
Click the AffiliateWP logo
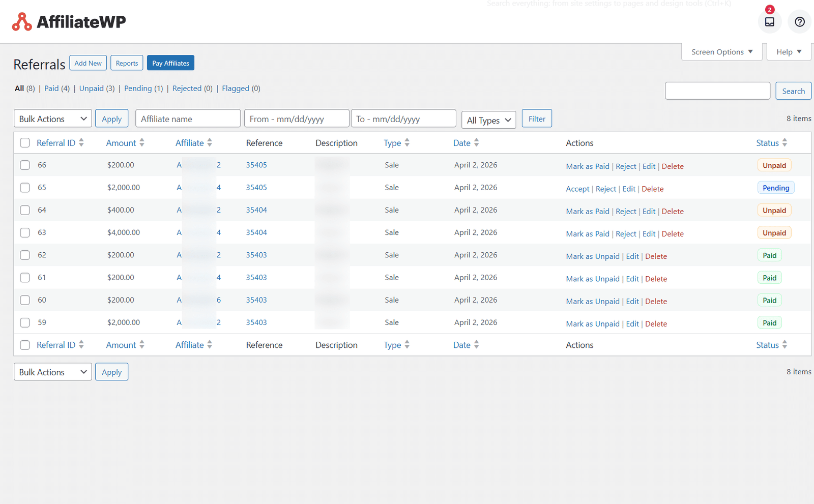pos(69,21)
